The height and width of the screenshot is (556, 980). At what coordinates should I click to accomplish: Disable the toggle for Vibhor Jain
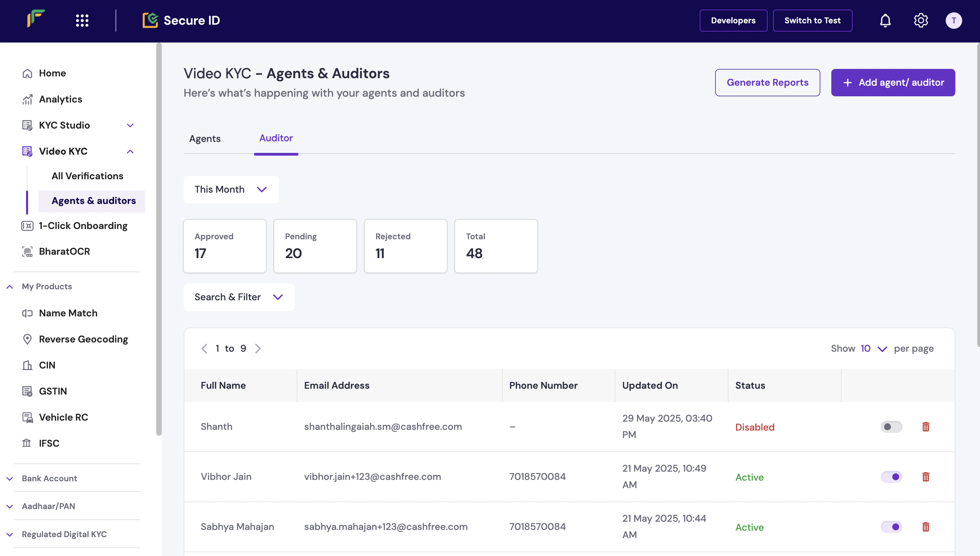click(891, 476)
